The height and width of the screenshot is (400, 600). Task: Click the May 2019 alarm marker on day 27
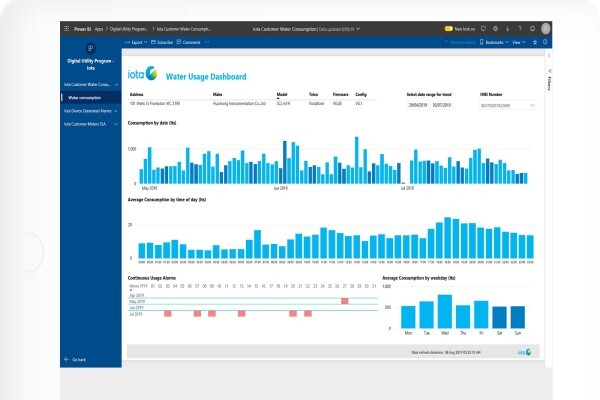[x=345, y=301]
